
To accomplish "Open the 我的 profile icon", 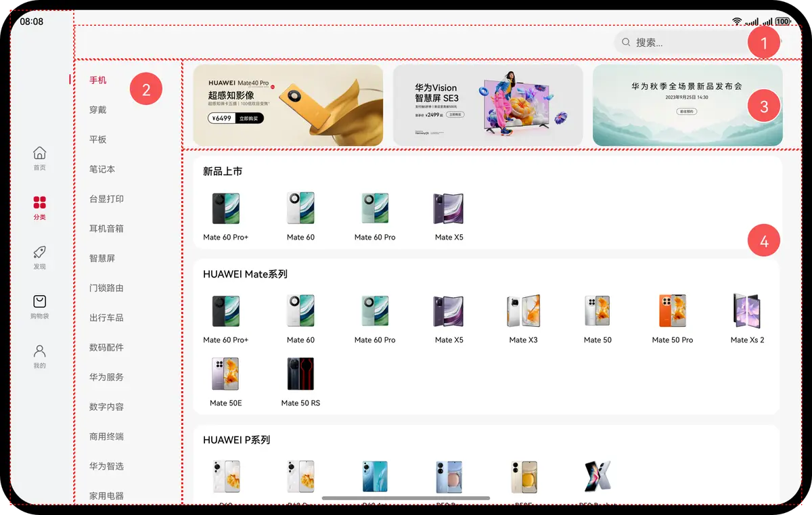I will click(x=40, y=351).
